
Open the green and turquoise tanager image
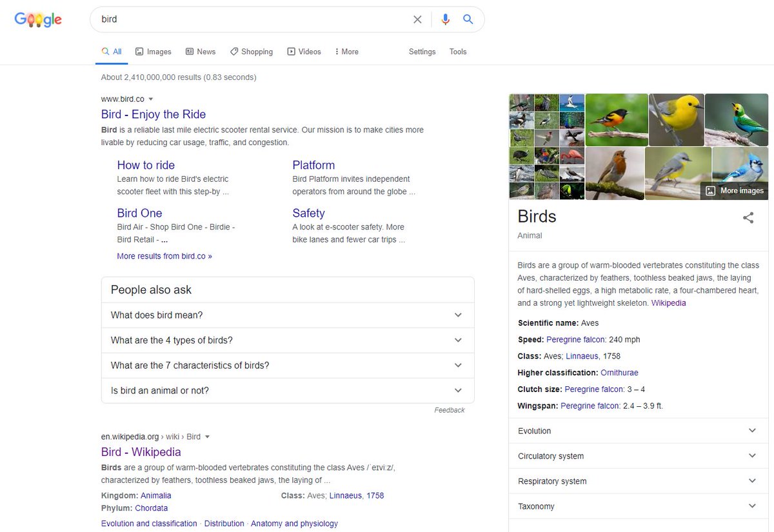737,120
